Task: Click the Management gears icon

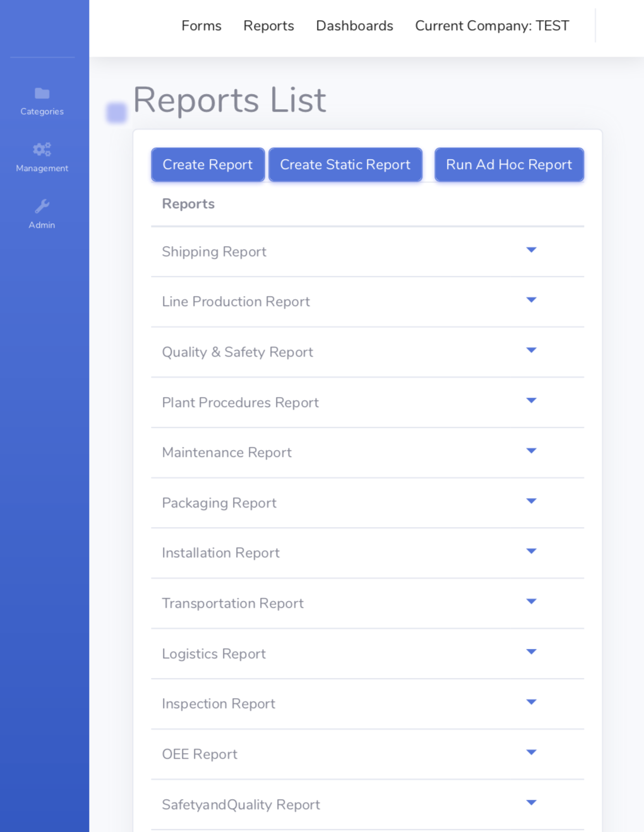Action: 42,150
